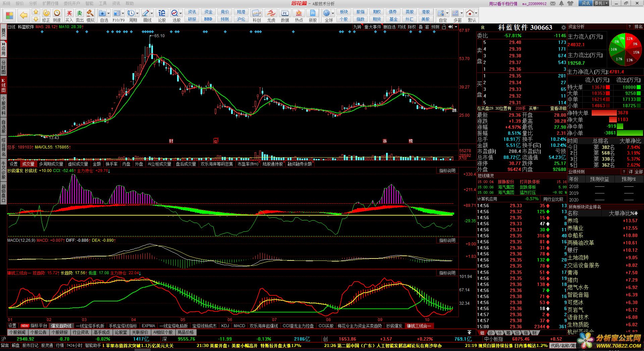Open the 数据 PE data icon
Screen dimensions: 644x351
(x=285, y=13)
